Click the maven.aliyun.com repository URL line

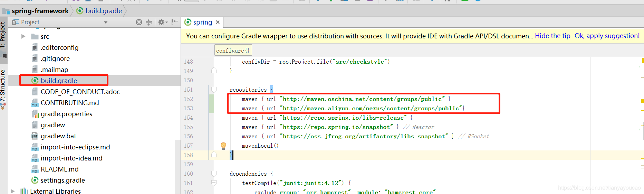[353, 108]
